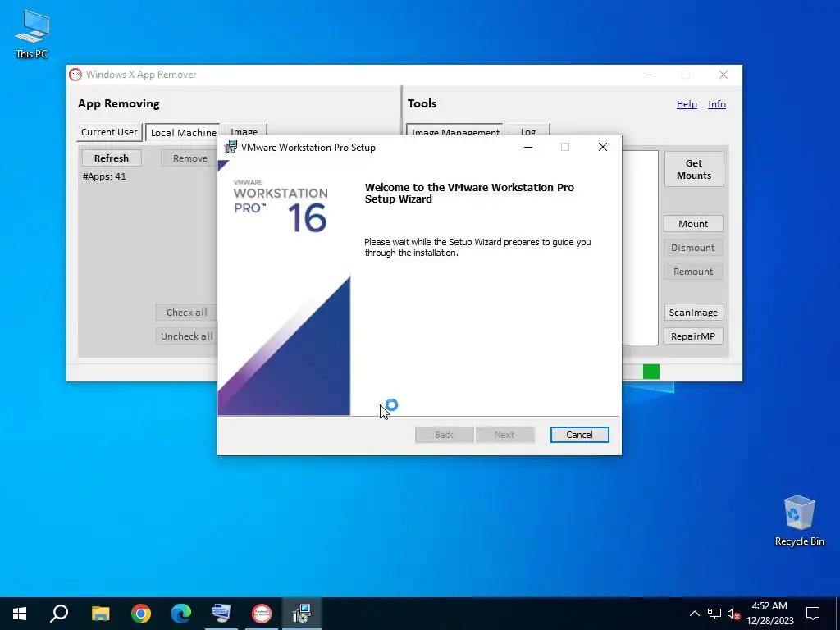Open network status tray icon
The image size is (840, 630).
tap(714, 614)
